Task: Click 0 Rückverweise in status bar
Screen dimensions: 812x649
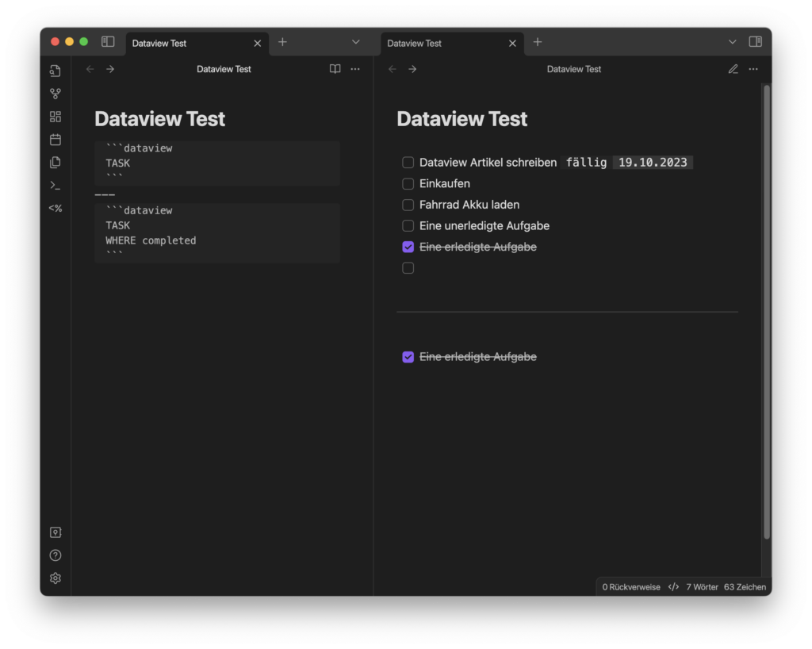Action: 630,587
